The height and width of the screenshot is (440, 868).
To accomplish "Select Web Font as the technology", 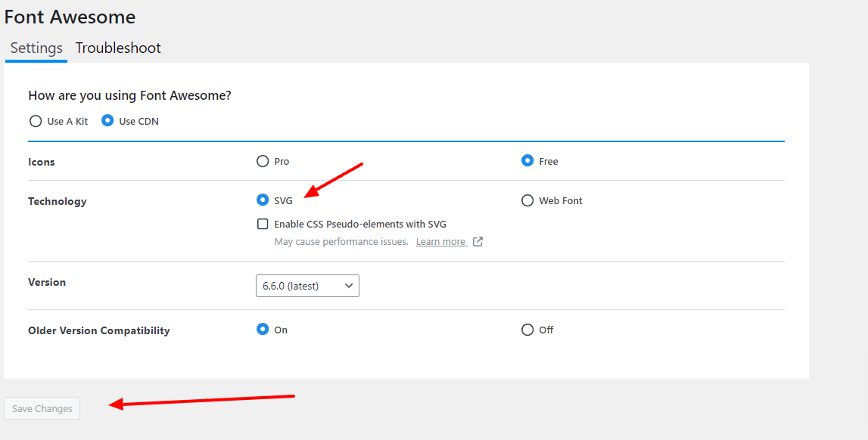I will pyautogui.click(x=527, y=200).
